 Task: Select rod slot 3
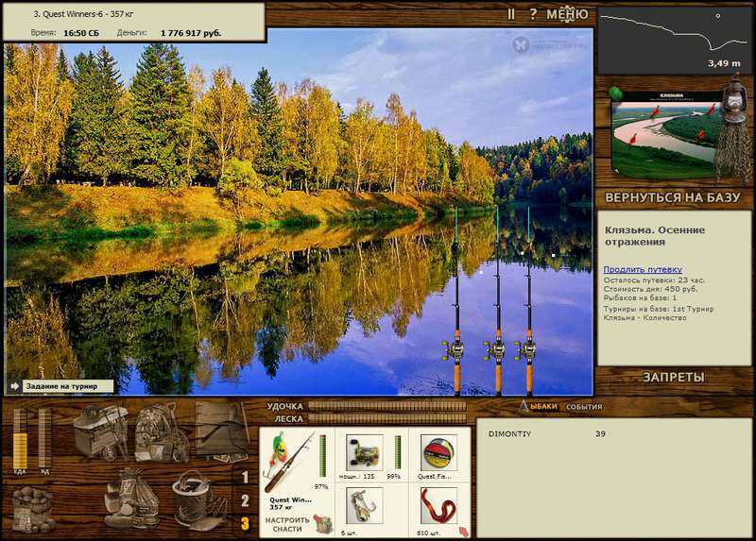pyautogui.click(x=245, y=524)
